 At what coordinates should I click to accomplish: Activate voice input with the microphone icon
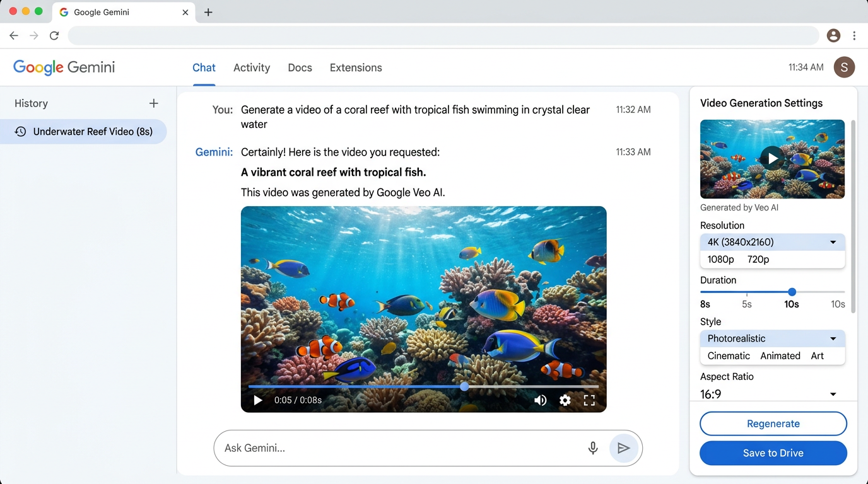pyautogui.click(x=592, y=448)
